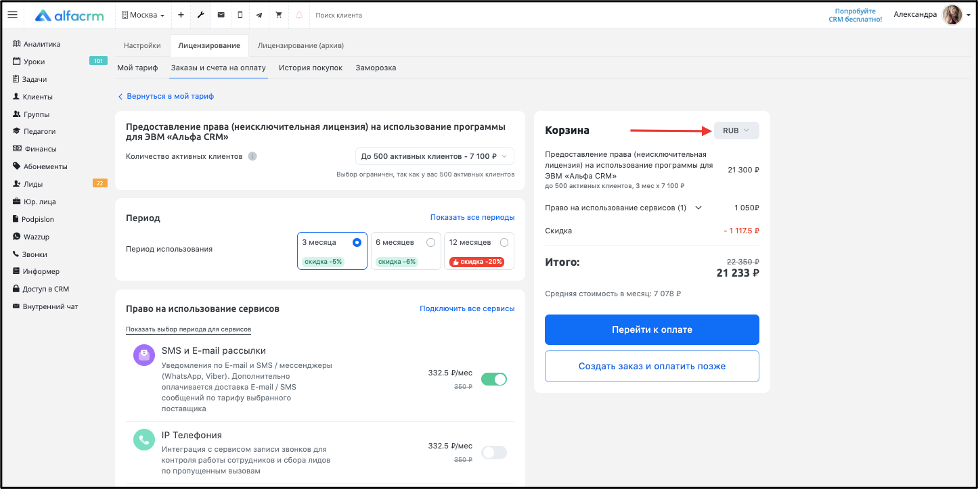This screenshot has height=489, width=979.
Task: Open Клиенты in the sidebar
Action: coord(32,97)
